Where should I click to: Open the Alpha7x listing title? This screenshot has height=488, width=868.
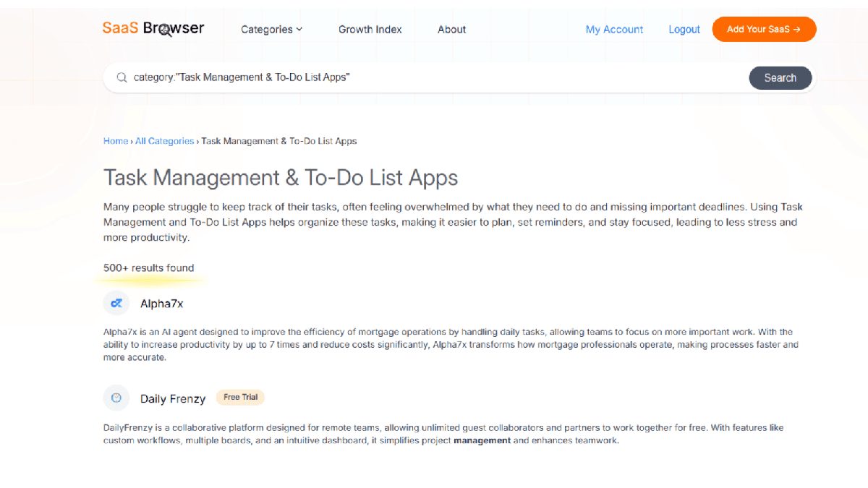click(x=161, y=304)
